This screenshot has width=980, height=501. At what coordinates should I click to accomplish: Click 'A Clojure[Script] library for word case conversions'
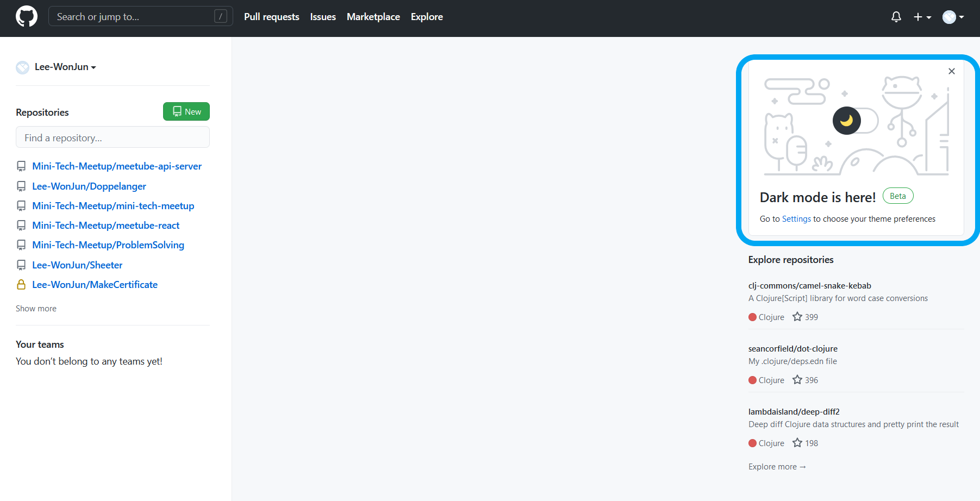pos(838,298)
